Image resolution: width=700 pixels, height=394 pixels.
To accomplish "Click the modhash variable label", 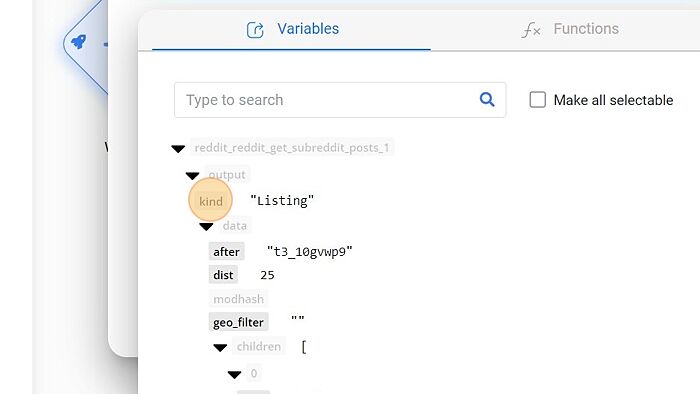I will pos(238,299).
